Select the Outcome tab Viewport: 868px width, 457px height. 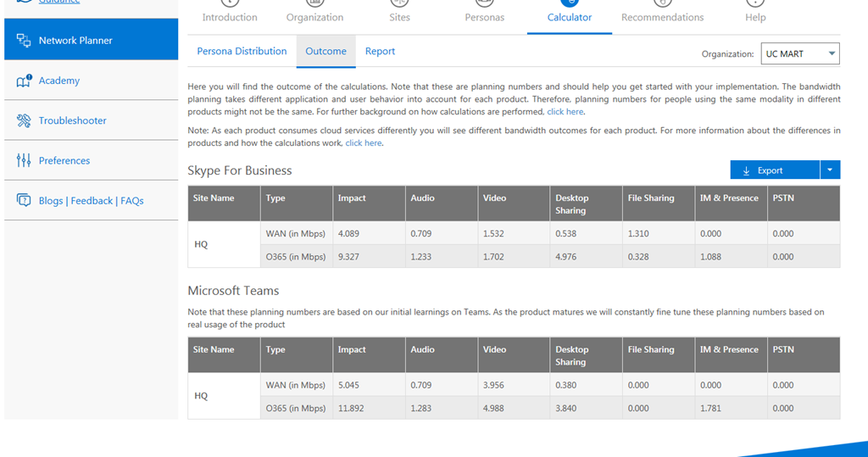[325, 51]
